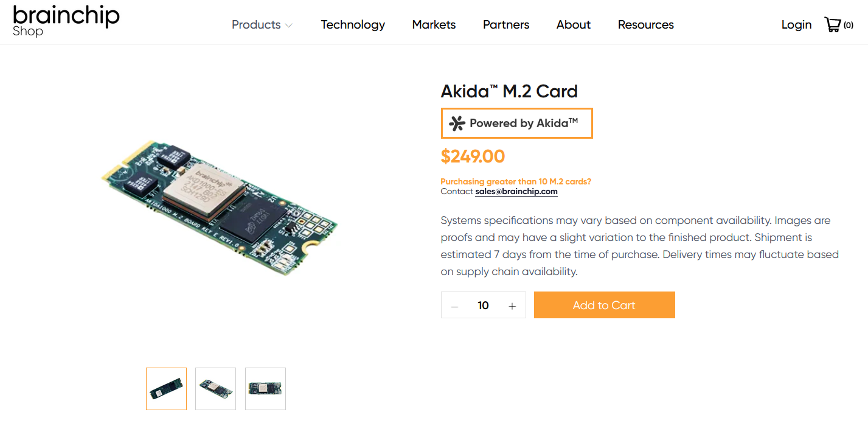Viewport: 868px width, 440px height.
Task: Visit the Resources section
Action: [x=646, y=25]
